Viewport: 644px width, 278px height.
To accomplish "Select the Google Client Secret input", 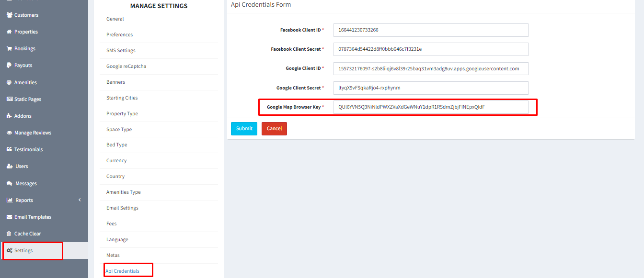I will tap(430, 88).
